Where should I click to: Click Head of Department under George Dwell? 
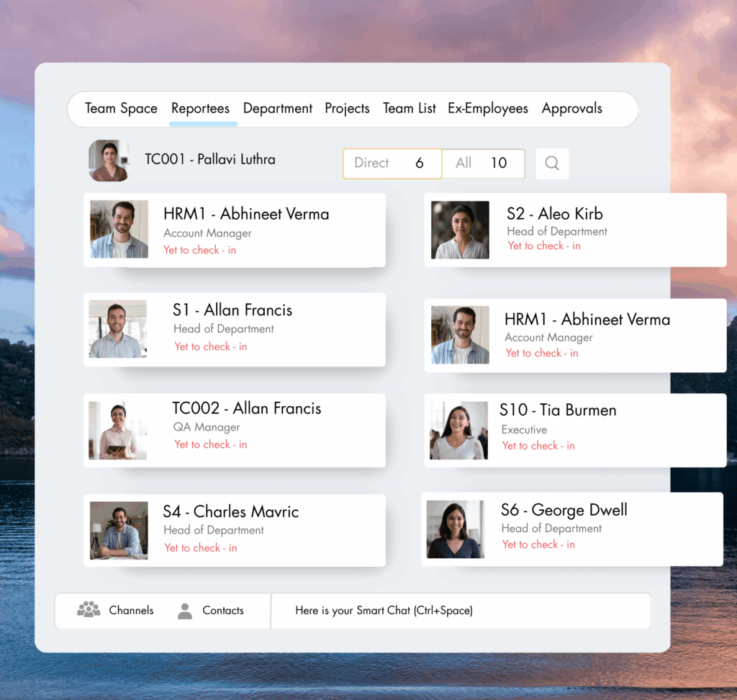click(x=551, y=529)
